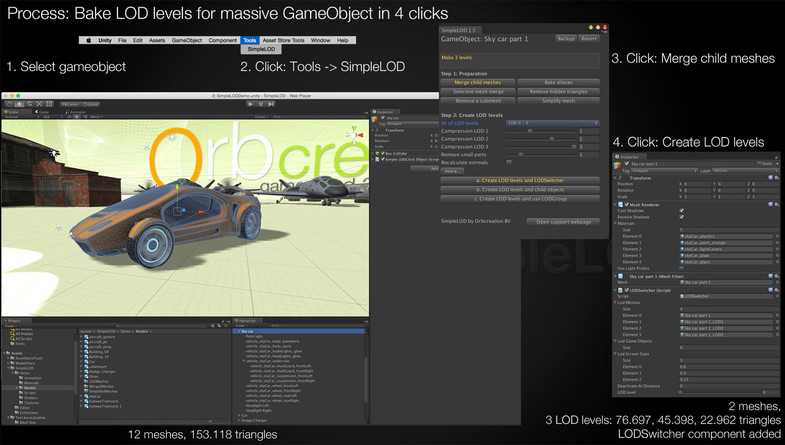Select the Unity hand tool icon
The image size is (785, 445).
(10, 104)
